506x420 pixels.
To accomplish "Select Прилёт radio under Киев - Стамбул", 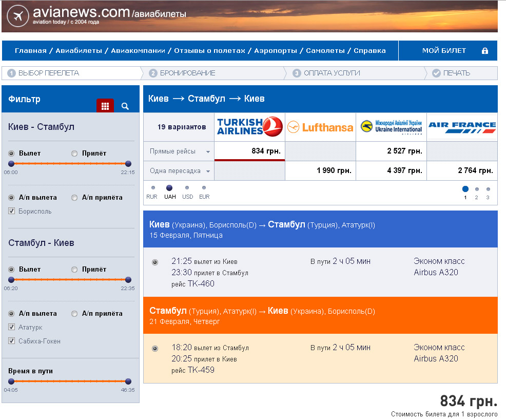I will [74, 154].
